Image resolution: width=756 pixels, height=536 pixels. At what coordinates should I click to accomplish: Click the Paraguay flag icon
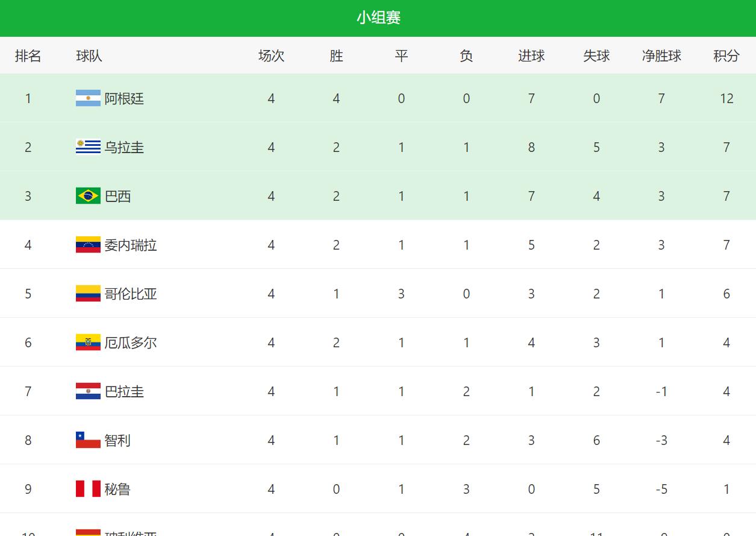[88, 391]
